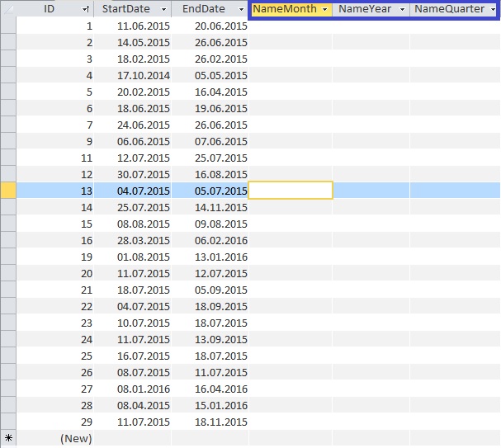Click EndDate cell 09.08.2015

pyautogui.click(x=210, y=224)
